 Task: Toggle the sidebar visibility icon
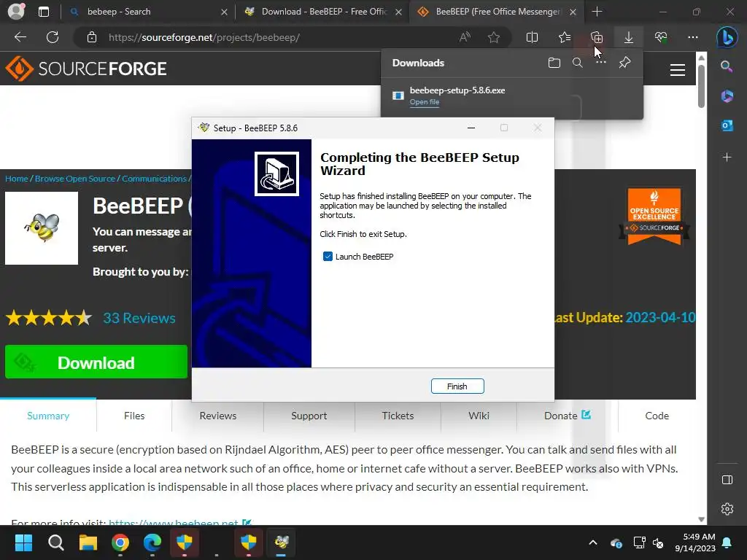point(727,480)
